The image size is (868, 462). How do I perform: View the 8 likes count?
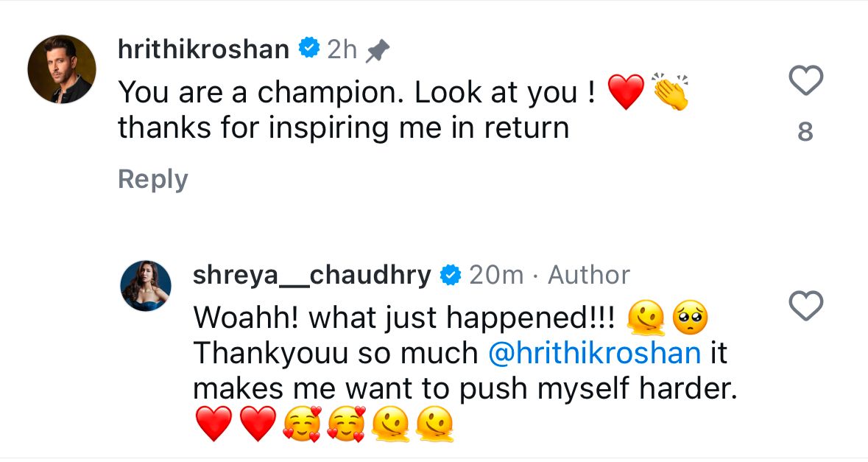click(x=805, y=132)
